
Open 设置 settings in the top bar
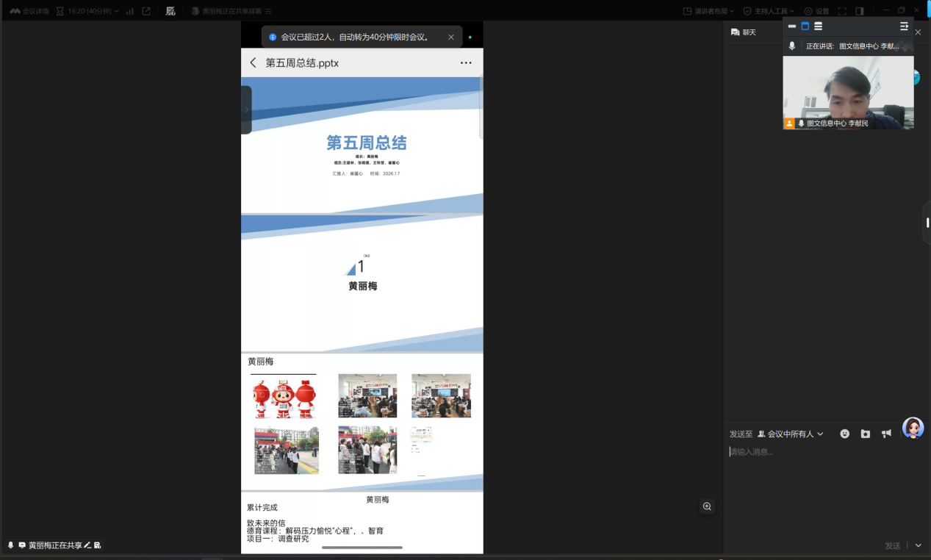(816, 11)
